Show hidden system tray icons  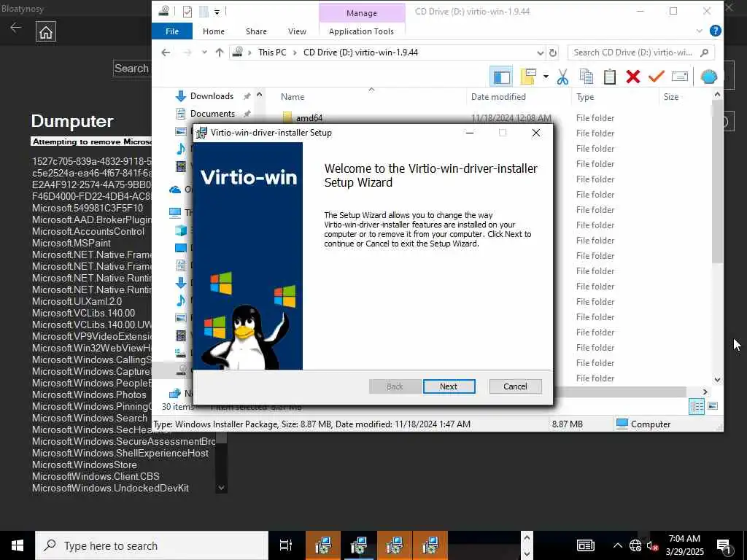(x=617, y=545)
